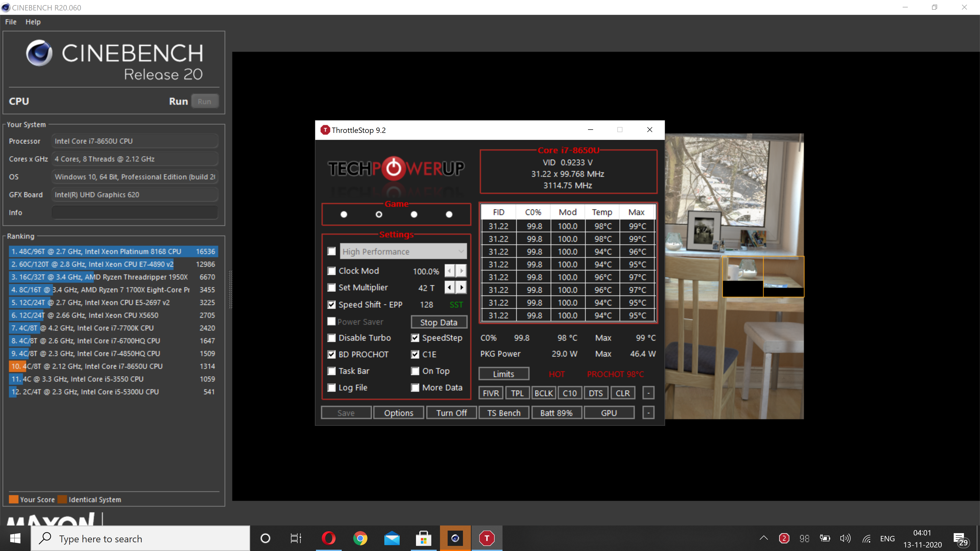Click the Cinebench taskbar icon

coord(455,538)
